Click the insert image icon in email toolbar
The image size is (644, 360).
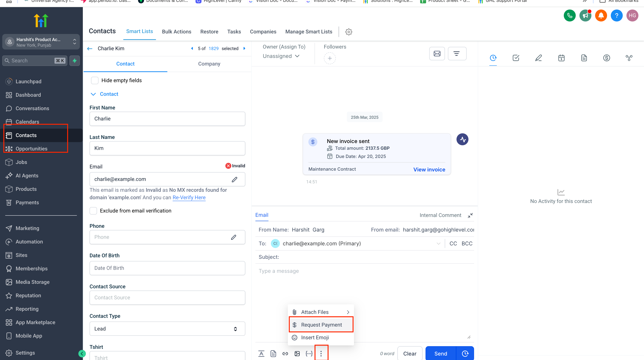coord(297,353)
